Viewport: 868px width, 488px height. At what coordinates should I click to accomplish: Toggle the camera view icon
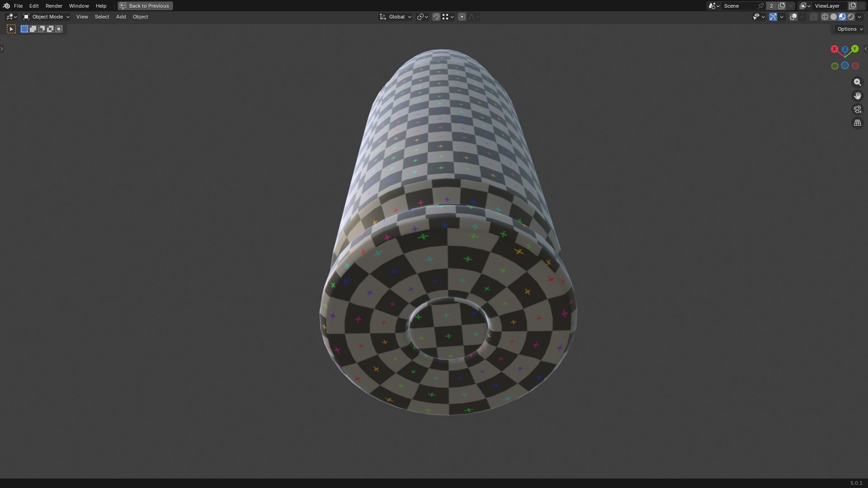point(857,109)
